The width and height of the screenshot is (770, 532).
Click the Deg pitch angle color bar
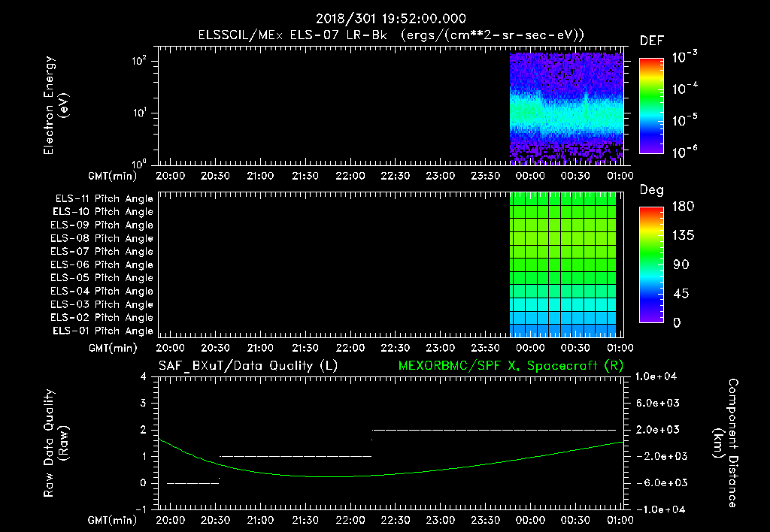point(652,264)
